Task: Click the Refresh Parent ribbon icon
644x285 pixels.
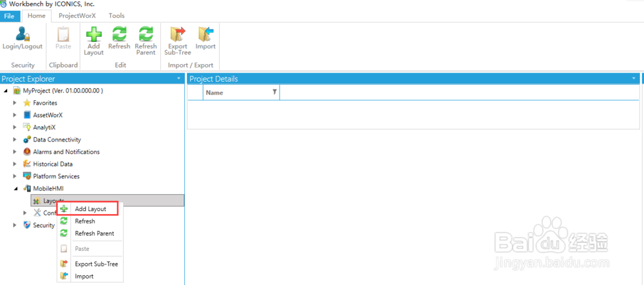Action: (146, 34)
